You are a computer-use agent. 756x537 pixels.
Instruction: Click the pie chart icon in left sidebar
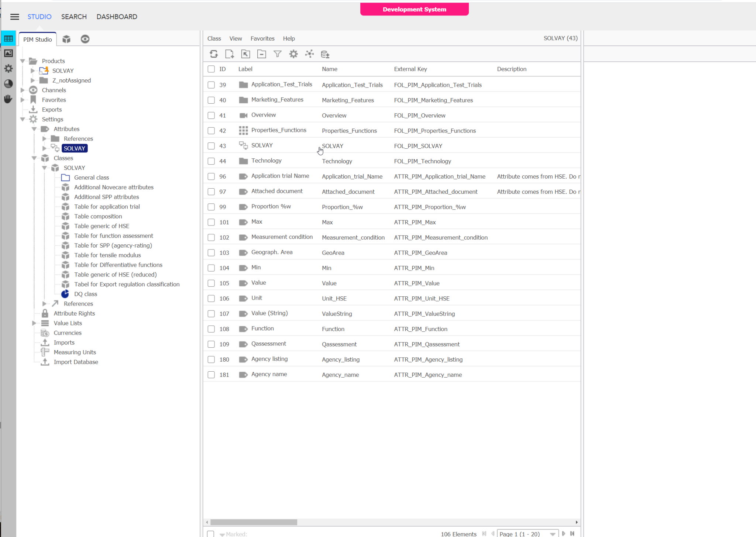pyautogui.click(x=8, y=84)
